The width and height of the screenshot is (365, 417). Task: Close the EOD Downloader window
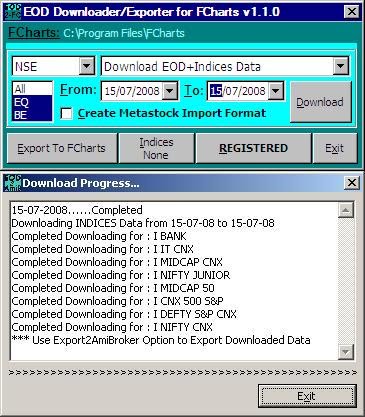(352, 12)
